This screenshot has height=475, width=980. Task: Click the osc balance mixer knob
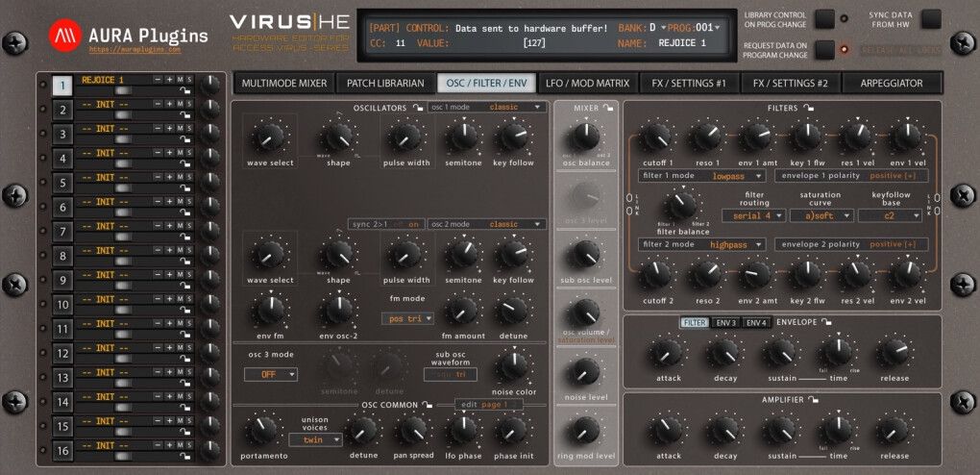click(x=586, y=136)
